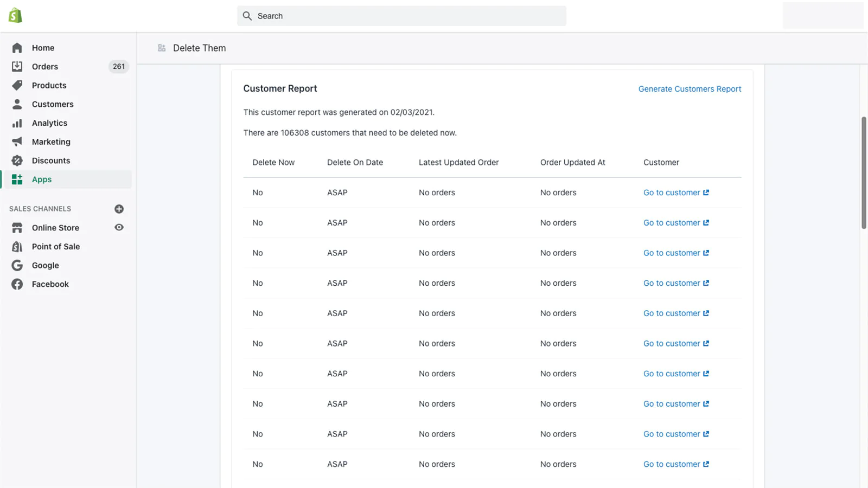Click the Delete Them app title
This screenshot has height=488, width=868.
pyautogui.click(x=199, y=48)
